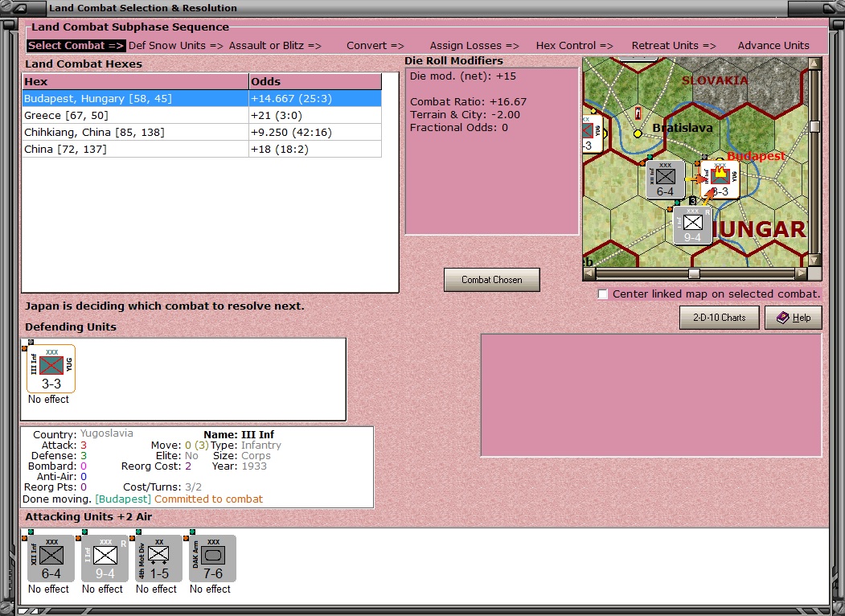Click the Combat Ratio: +16.67 line
The width and height of the screenshot is (845, 616).
[x=468, y=102]
